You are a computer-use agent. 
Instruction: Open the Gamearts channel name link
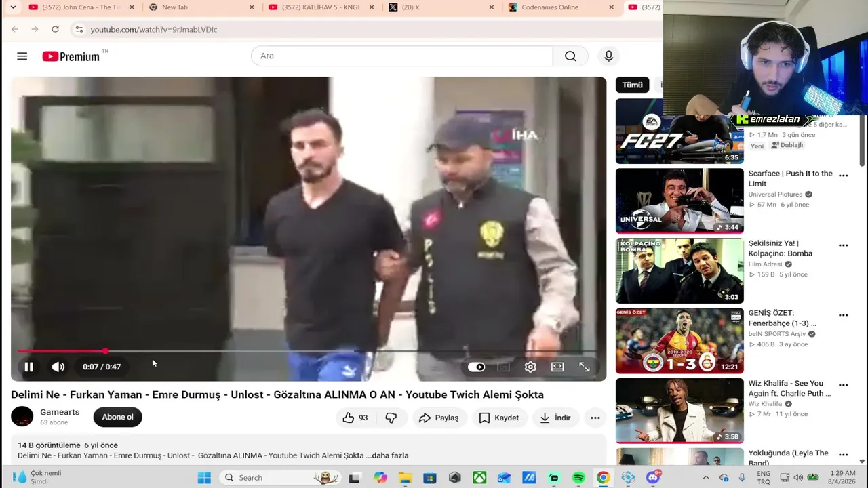60,412
